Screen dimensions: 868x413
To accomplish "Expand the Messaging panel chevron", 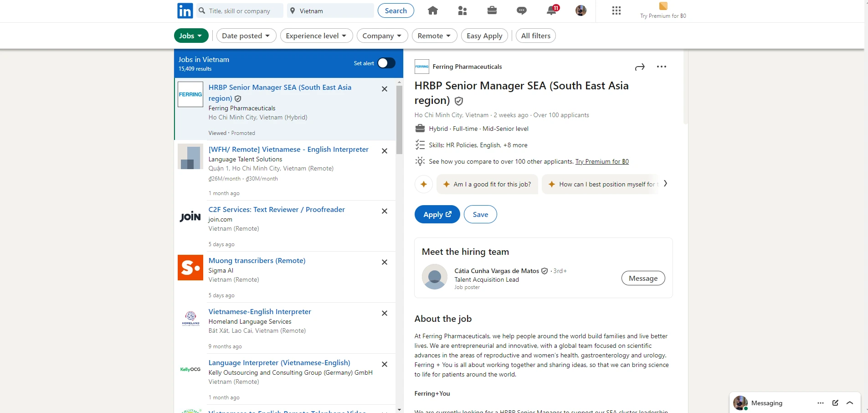I will (850, 403).
